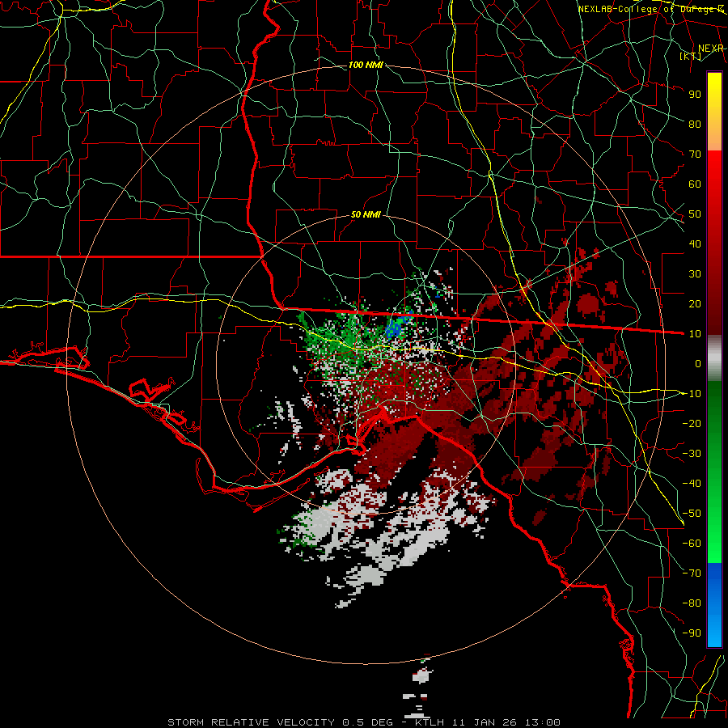
Task: Click the "KTLH 11 JAN 26 13:00" timestamp text
Action: (x=488, y=722)
